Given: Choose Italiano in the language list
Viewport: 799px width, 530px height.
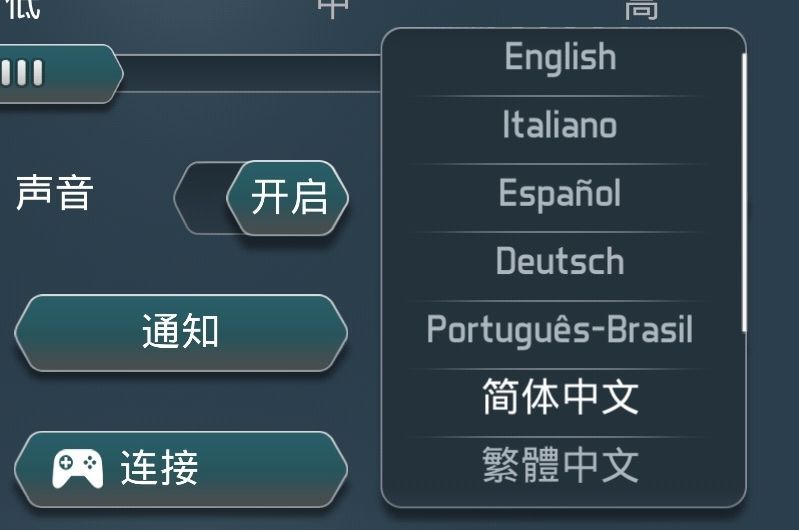Looking at the screenshot, I should [x=560, y=126].
